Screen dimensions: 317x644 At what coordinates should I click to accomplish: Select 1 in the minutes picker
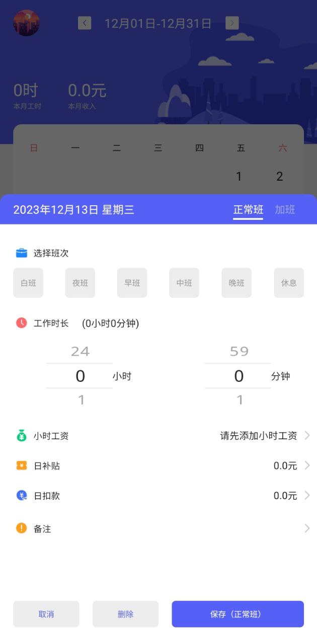pos(240,400)
